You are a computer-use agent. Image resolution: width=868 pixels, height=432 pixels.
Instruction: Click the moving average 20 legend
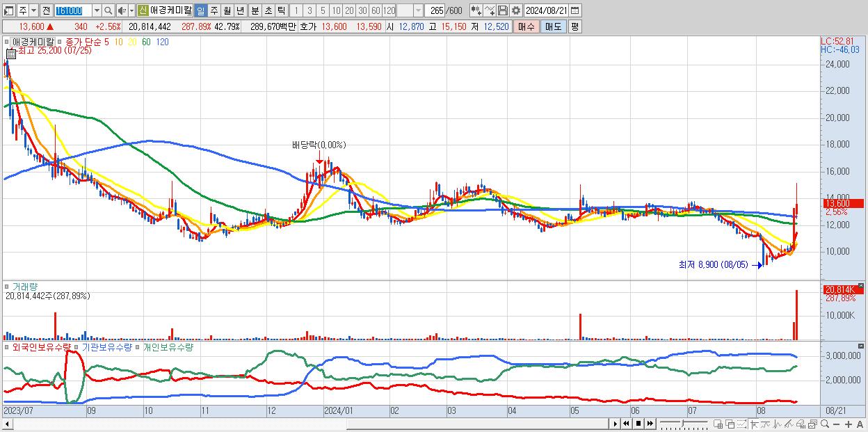click(132, 42)
